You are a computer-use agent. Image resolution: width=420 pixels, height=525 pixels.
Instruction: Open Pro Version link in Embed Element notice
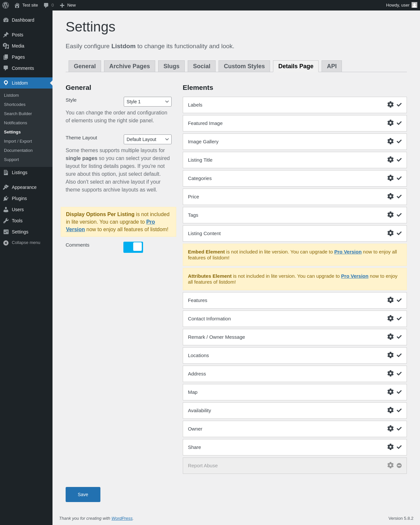point(348,252)
